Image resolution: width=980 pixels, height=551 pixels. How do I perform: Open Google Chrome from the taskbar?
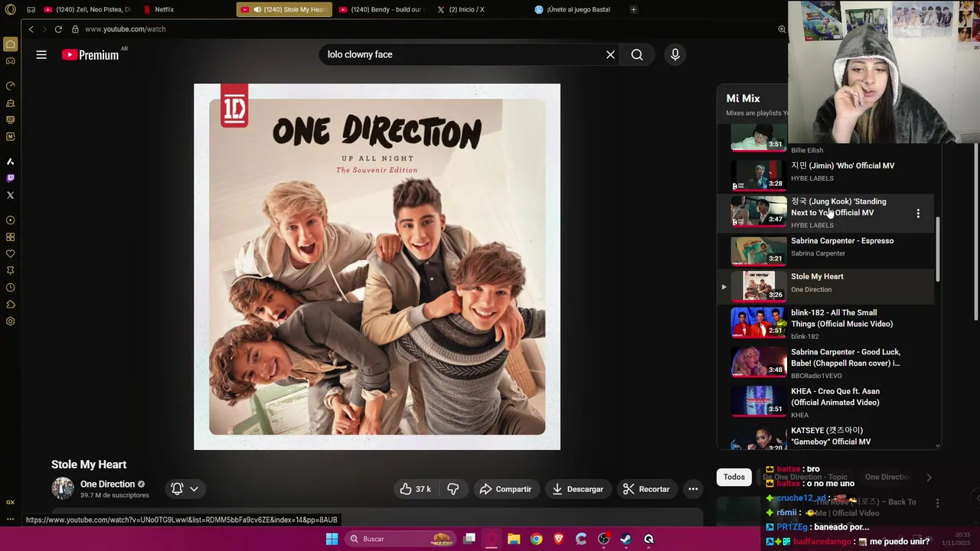coord(536,539)
